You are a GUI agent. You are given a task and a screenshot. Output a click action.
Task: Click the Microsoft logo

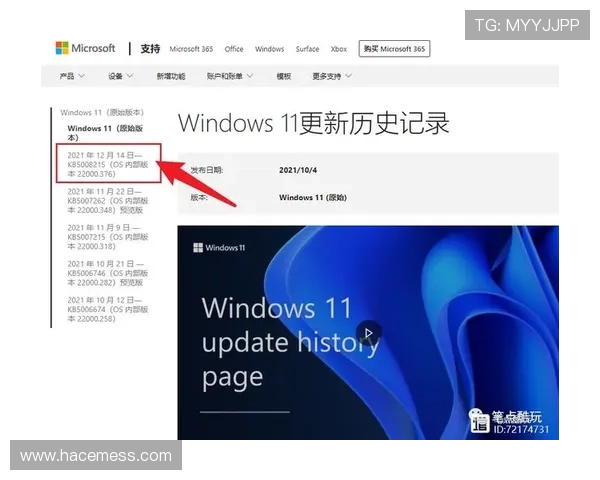pos(85,48)
